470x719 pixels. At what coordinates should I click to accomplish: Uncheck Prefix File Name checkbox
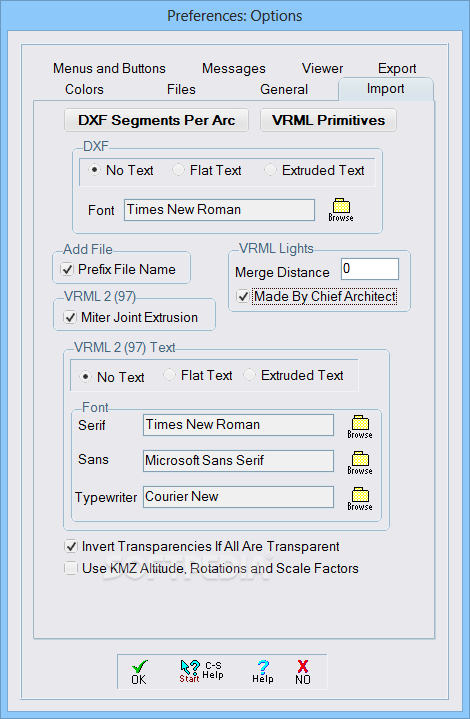67,269
